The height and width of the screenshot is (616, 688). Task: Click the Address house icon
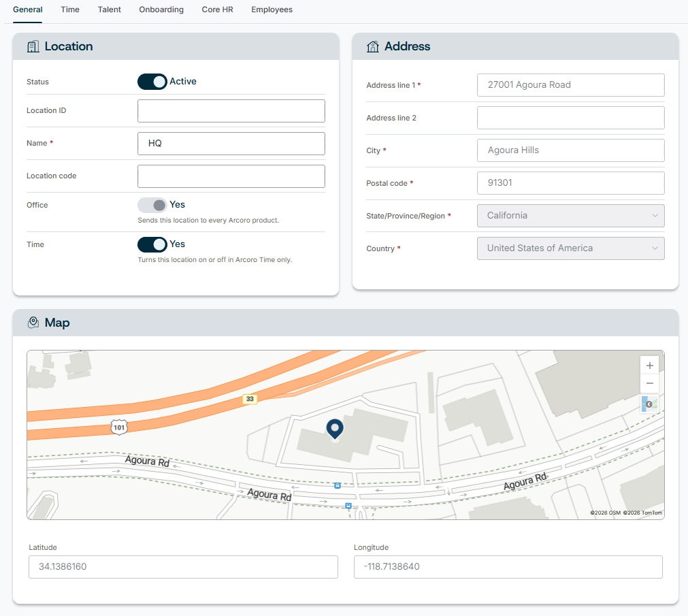pos(372,46)
